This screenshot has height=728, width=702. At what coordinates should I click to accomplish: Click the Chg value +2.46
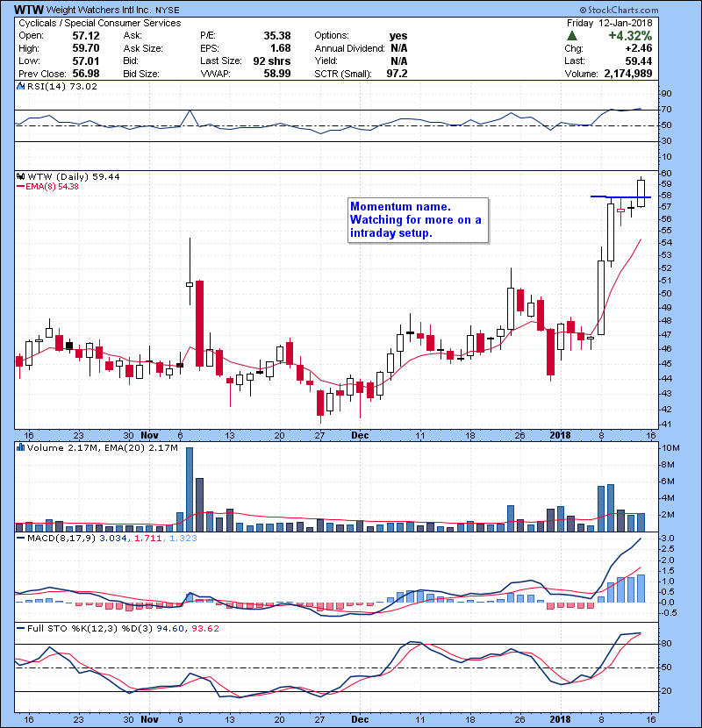tap(638, 48)
